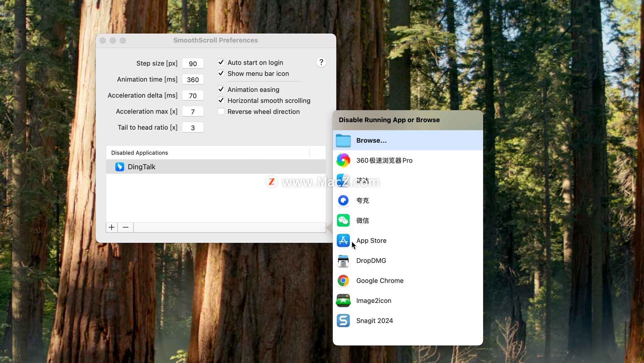Image resolution: width=644 pixels, height=363 pixels.
Task: Click the 360 browser Pro icon
Action: click(343, 160)
